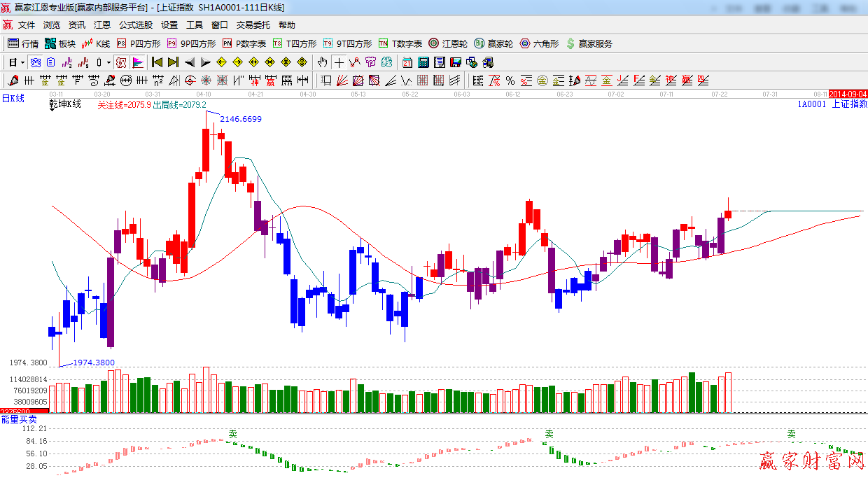This screenshot has height=478, width=868.
Task: Toggle the crosshair cursor button
Action: [x=339, y=62]
